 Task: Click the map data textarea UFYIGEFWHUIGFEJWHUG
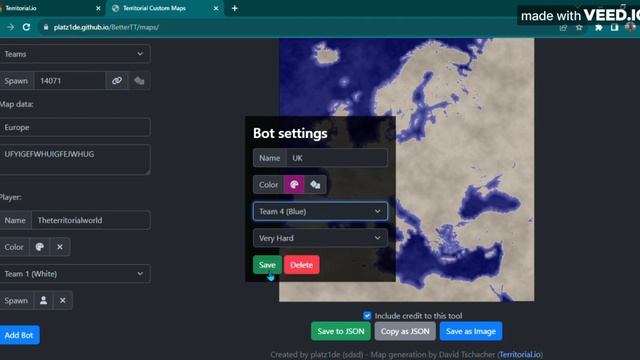click(x=74, y=159)
